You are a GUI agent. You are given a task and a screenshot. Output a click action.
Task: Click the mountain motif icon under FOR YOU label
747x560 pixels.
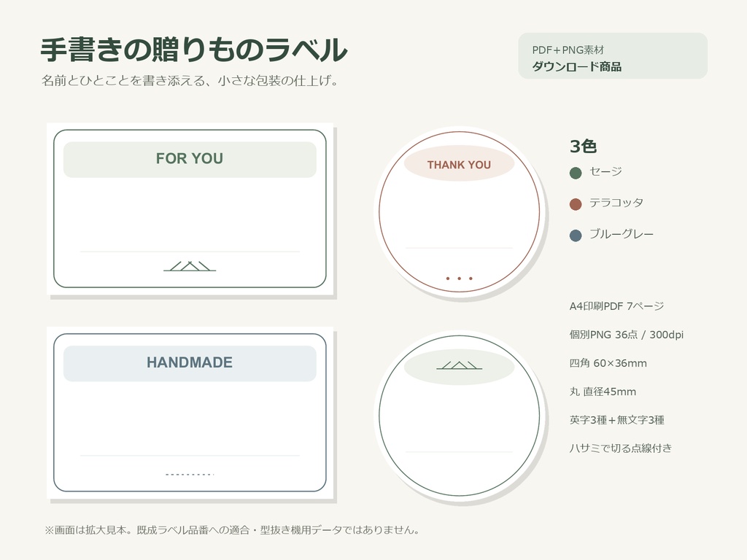click(190, 266)
